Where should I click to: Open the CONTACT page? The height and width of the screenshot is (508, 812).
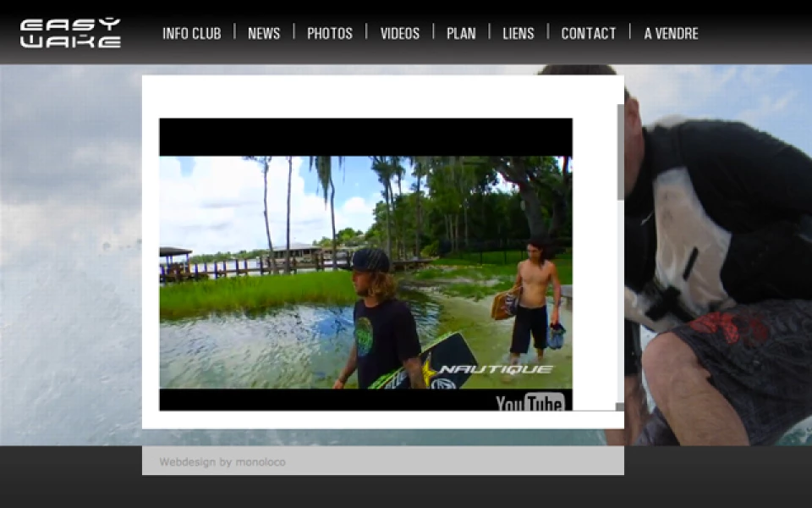[589, 34]
